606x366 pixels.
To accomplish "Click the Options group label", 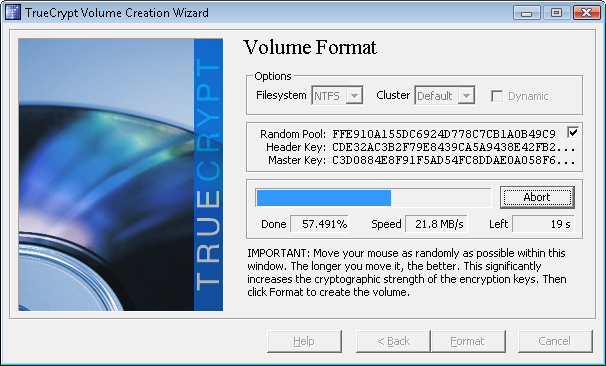I will pos(272,76).
